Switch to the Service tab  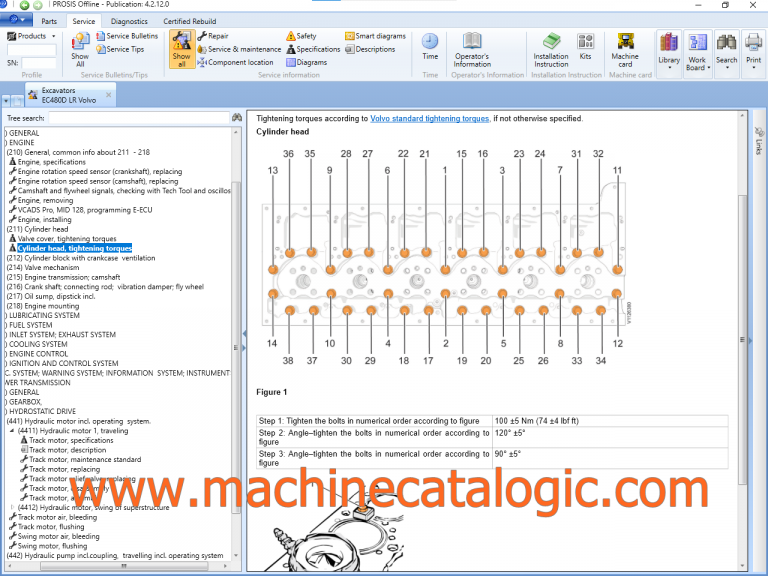coord(84,22)
